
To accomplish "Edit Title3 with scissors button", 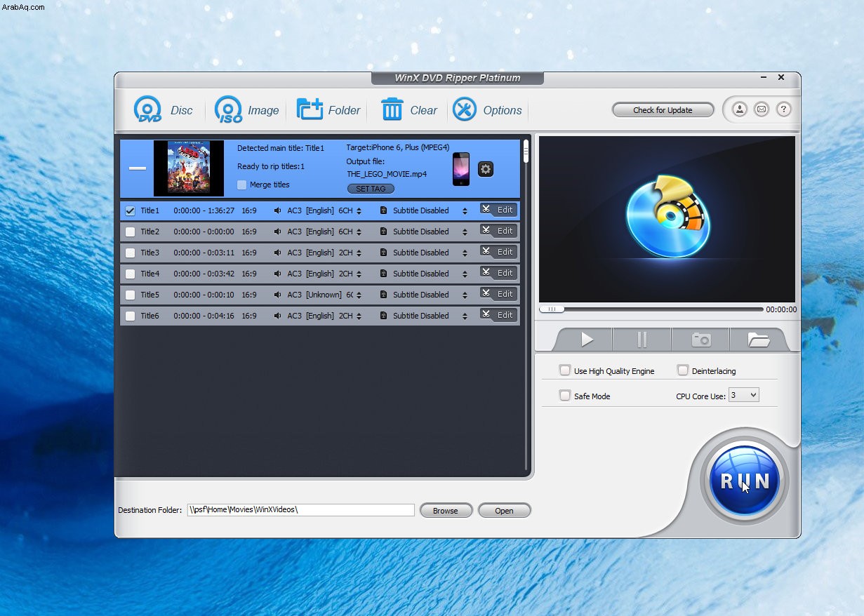I will tap(498, 252).
